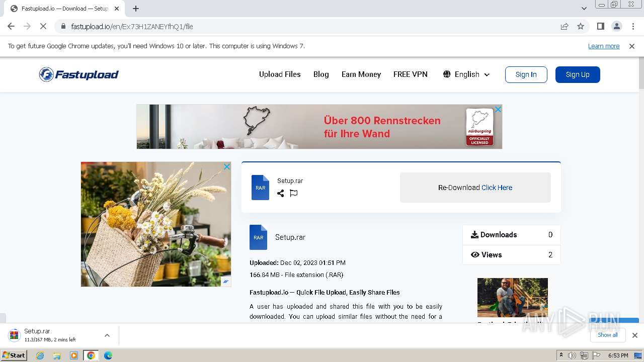Click the Sign In button
Screen dimensions: 644x362
click(x=526, y=74)
